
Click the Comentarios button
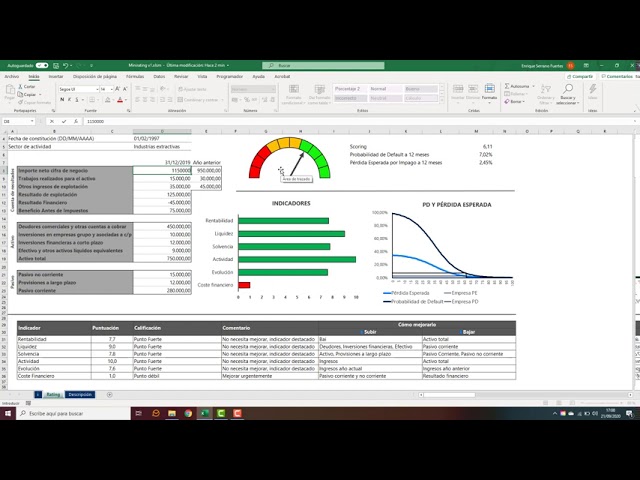click(618, 76)
